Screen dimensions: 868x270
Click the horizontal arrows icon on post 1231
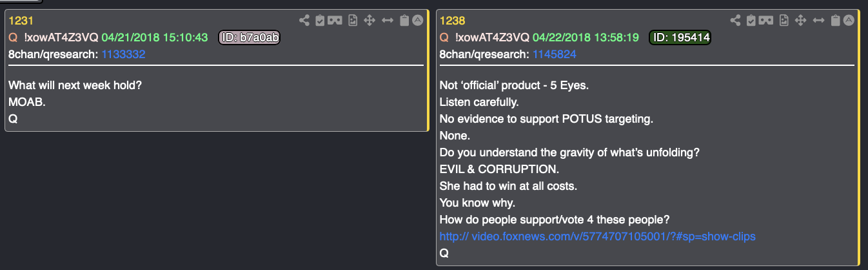point(388,20)
